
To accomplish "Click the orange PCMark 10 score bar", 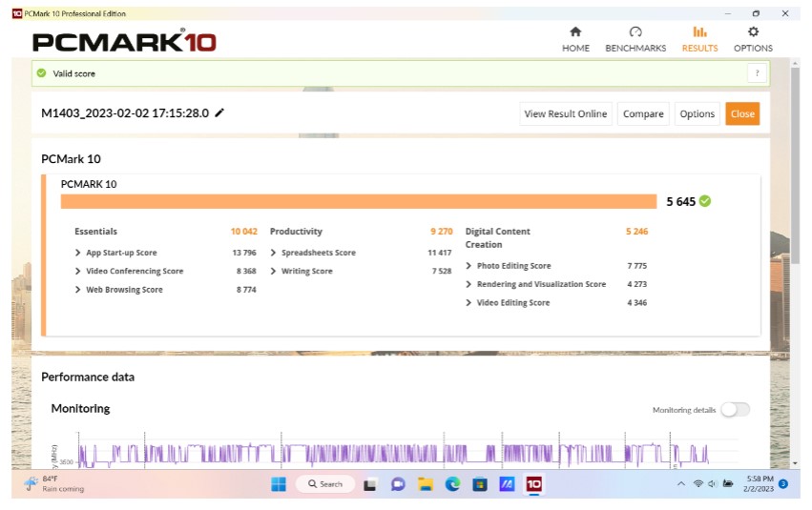I will click(359, 202).
